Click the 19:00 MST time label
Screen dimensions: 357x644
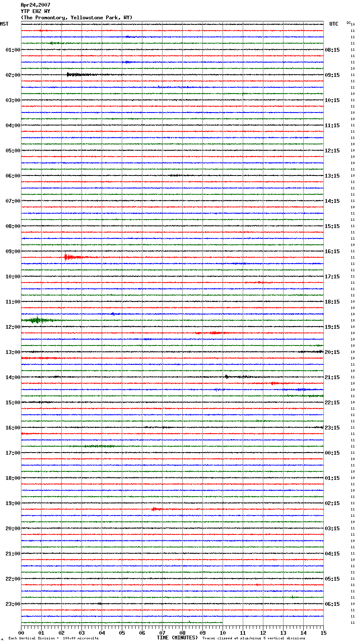click(13, 503)
